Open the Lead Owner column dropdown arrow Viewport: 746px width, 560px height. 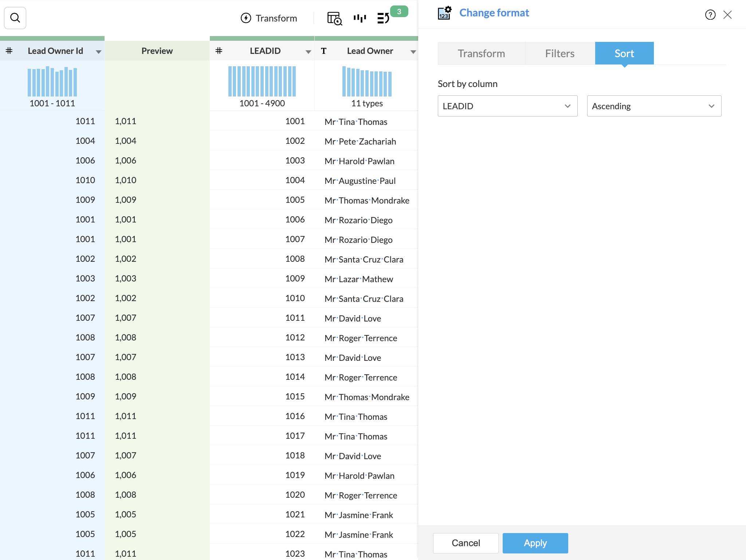pyautogui.click(x=413, y=52)
